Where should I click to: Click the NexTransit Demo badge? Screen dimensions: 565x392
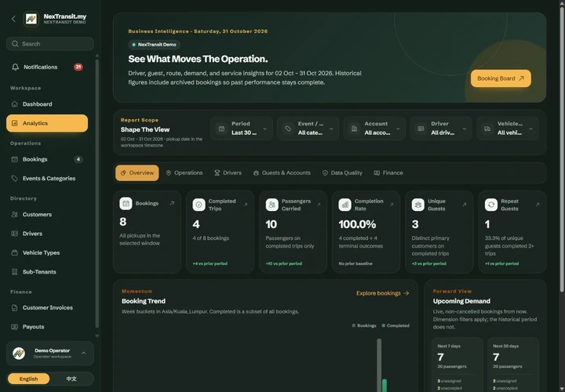[x=155, y=45]
